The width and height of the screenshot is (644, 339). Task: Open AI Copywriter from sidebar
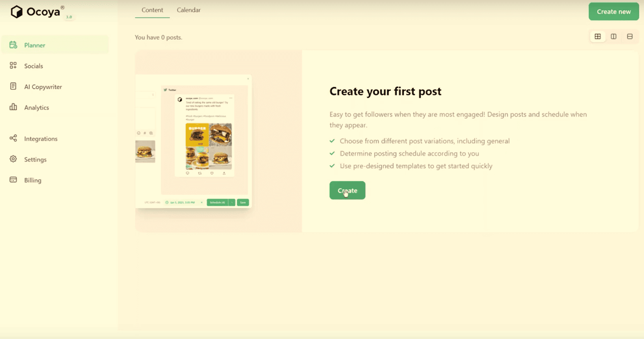pyautogui.click(x=43, y=87)
